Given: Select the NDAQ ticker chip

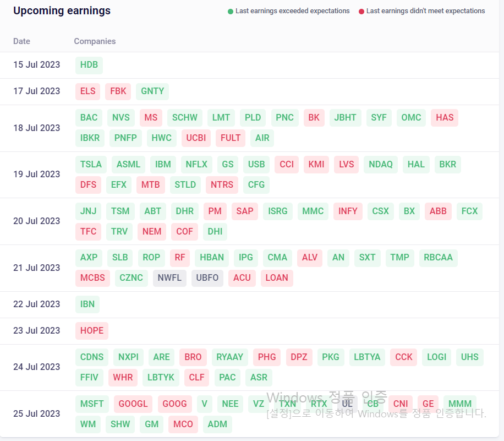Looking at the screenshot, I should point(381,165).
